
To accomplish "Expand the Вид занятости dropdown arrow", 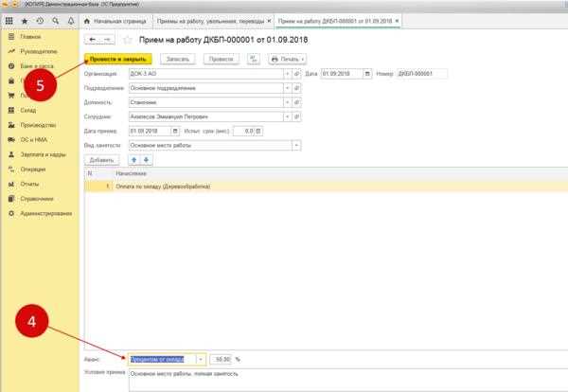I will point(296,145).
